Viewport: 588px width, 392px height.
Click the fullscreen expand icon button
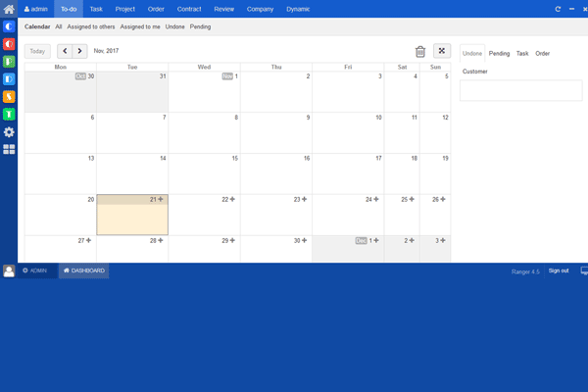pyautogui.click(x=441, y=51)
